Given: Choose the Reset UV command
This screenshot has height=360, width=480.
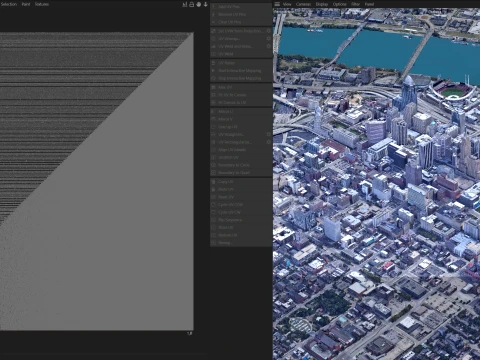Looking at the screenshot, I should (x=241, y=197).
